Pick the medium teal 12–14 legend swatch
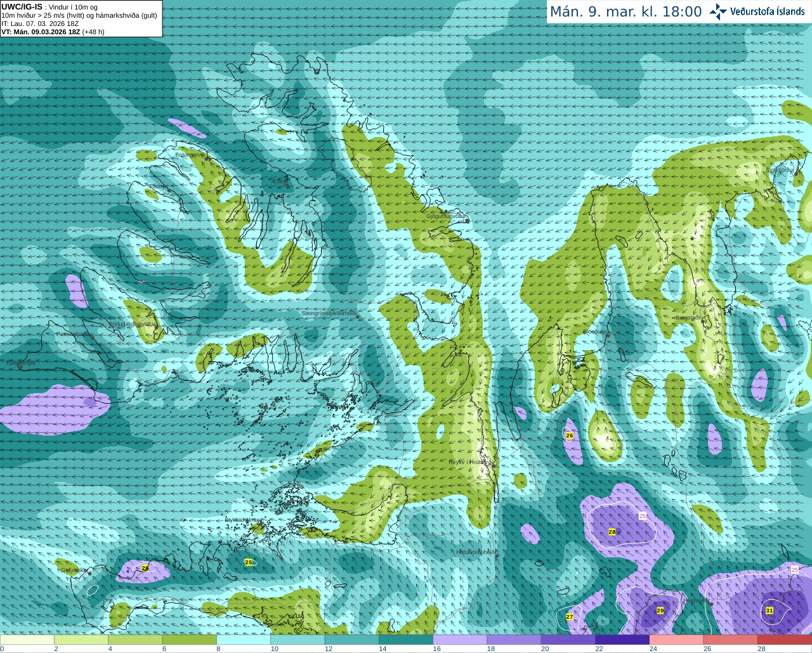Viewport: 812px width, 653px height. (x=352, y=640)
